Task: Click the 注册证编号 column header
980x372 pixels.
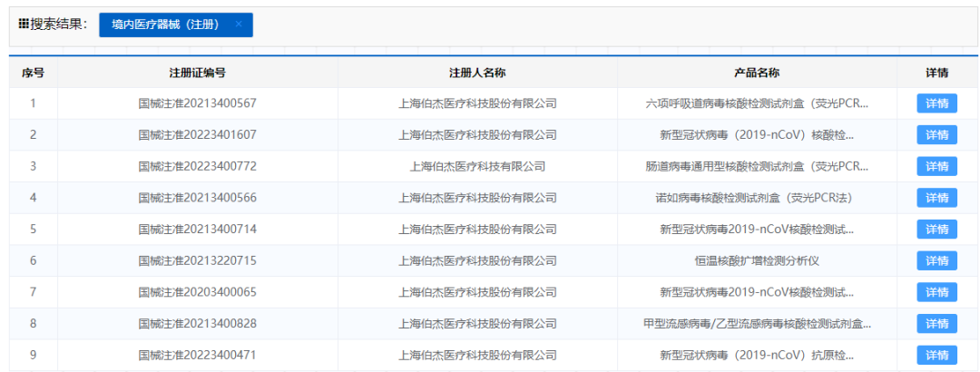Action: 197,73
